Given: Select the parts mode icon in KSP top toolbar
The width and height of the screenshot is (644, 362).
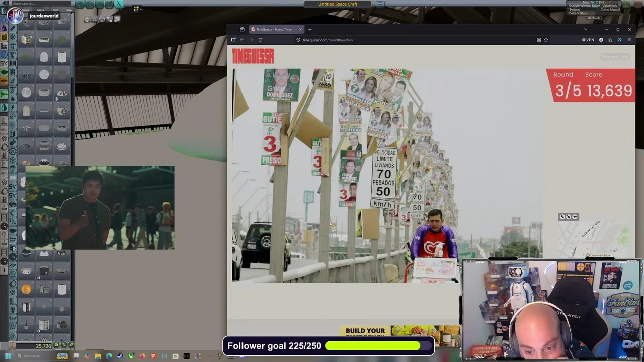Looking at the screenshot, I should coord(79,4).
